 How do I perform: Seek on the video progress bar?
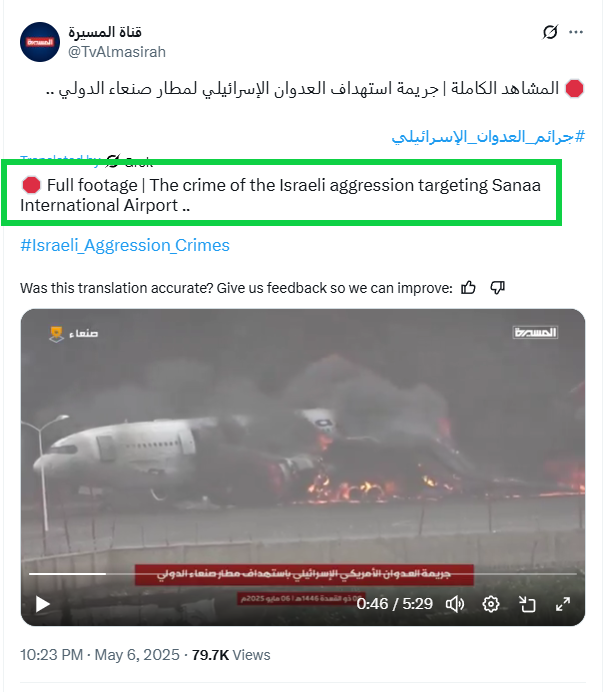point(303,574)
